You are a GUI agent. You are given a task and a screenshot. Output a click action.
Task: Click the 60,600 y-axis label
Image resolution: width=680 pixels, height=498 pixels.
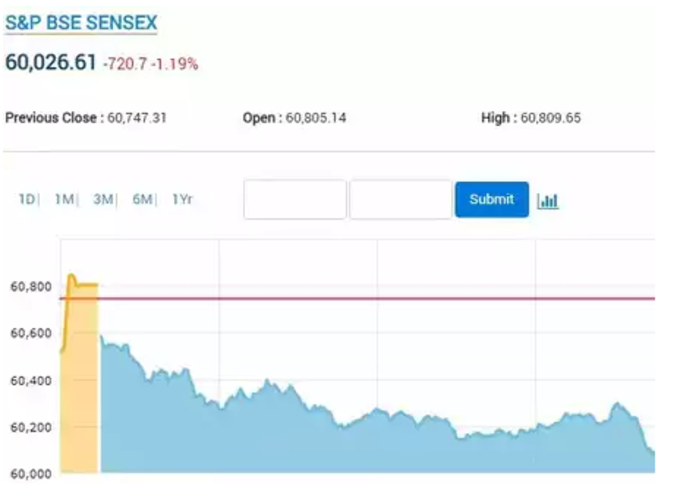31,333
